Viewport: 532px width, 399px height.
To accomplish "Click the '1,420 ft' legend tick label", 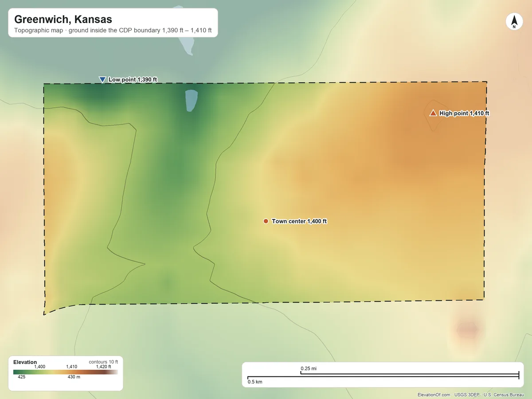I will (104, 367).
